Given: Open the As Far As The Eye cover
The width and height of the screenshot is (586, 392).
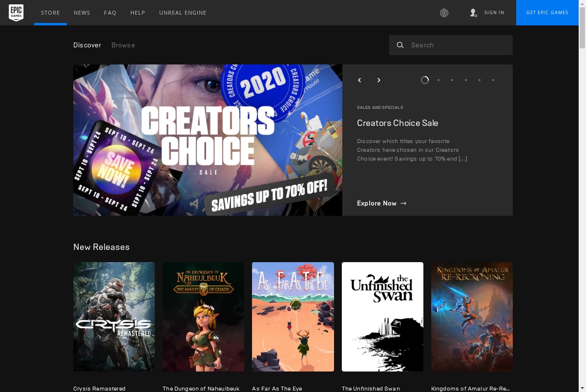Looking at the screenshot, I should pos(293,317).
